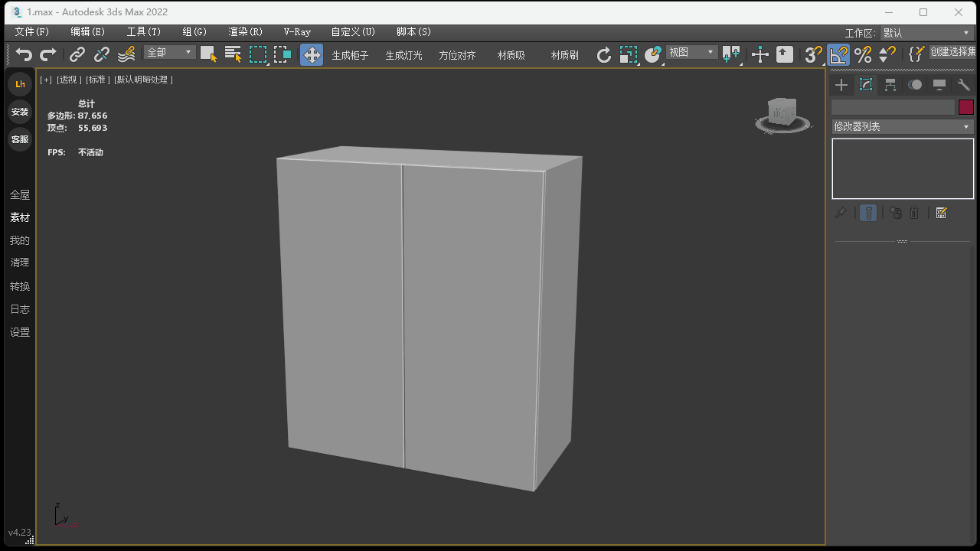This screenshot has height=551, width=980.
Task: Click the Remove Modifier trash icon
Action: (x=914, y=213)
